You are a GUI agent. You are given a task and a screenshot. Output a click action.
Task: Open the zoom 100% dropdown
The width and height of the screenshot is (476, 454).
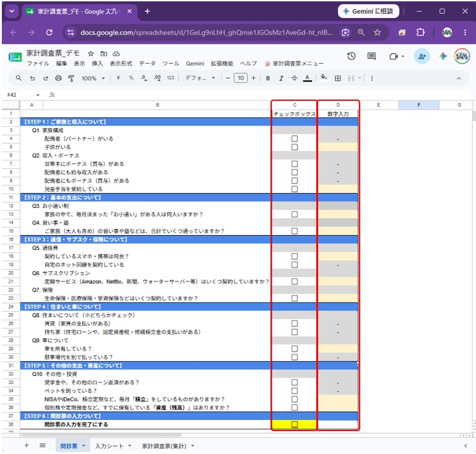[x=93, y=79]
